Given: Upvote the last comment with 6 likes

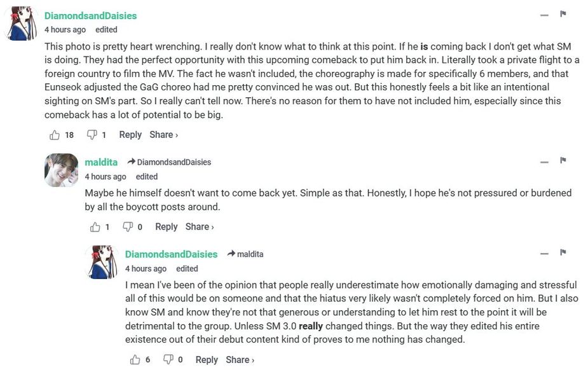Looking at the screenshot, I should click(135, 360).
